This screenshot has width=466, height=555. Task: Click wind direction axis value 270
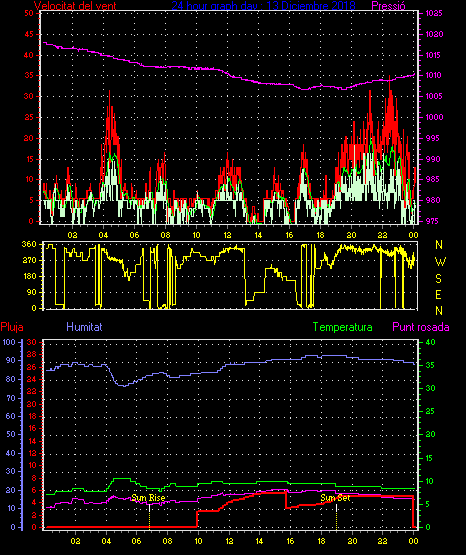click(29, 261)
